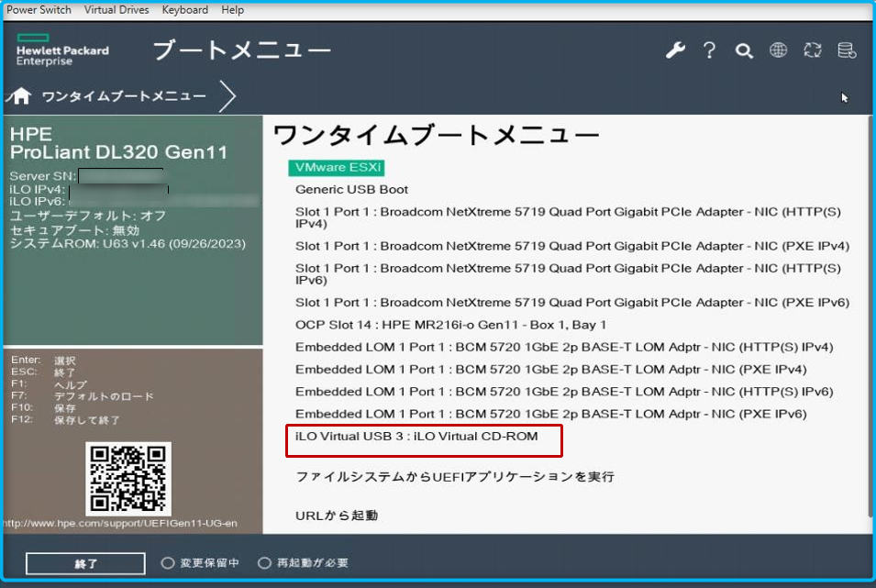Open the magnifier search icon
Screen dimensions: 876x588
pyautogui.click(x=743, y=50)
